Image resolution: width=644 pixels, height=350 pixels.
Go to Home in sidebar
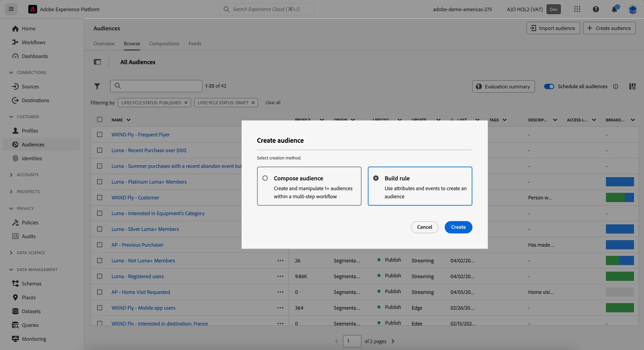tap(28, 28)
